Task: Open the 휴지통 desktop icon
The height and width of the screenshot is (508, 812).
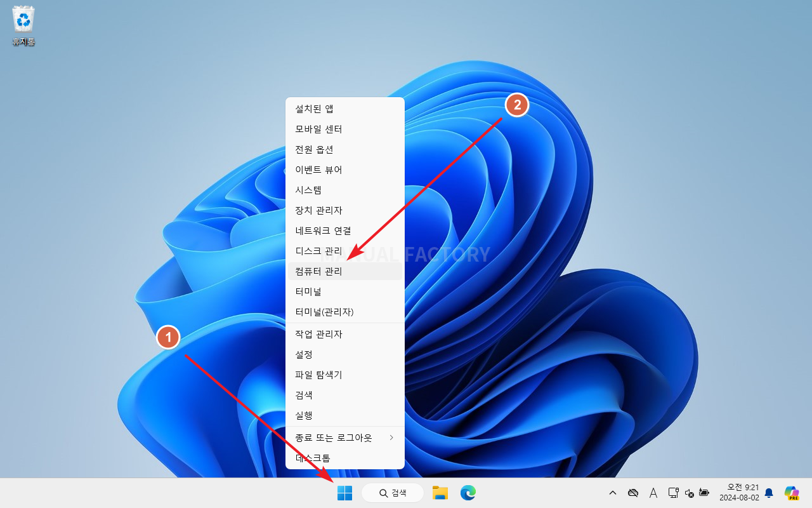Action: click(x=23, y=27)
